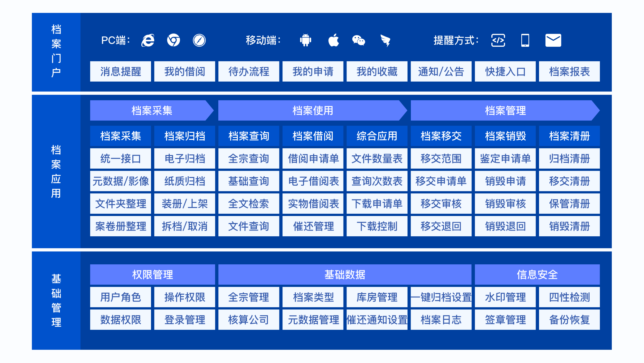Select 快捷入口 tile
Viewport: 644px width, 363px height.
click(505, 71)
